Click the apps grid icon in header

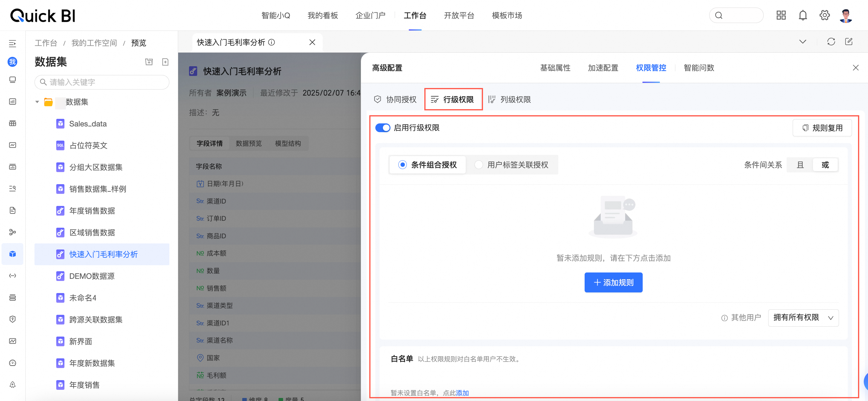click(x=781, y=15)
